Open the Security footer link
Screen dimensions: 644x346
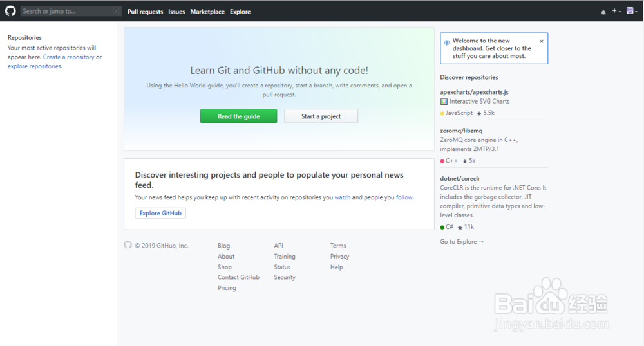tap(285, 277)
